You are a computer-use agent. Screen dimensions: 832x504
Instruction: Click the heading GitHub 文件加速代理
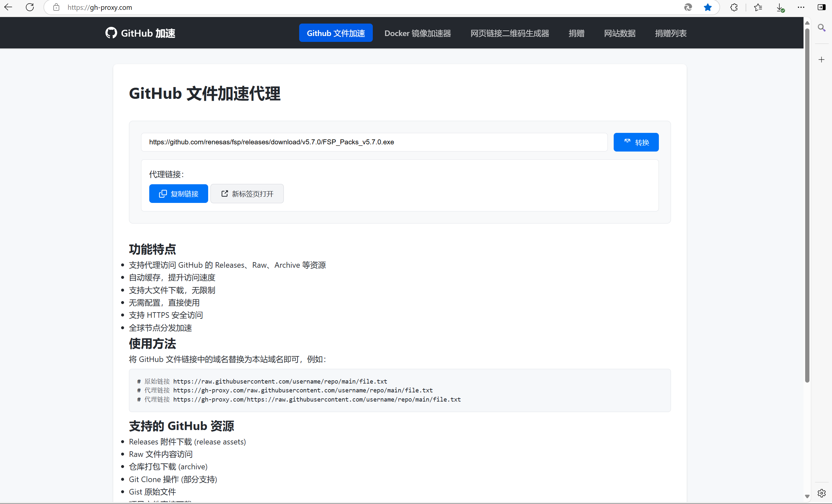[x=205, y=93]
